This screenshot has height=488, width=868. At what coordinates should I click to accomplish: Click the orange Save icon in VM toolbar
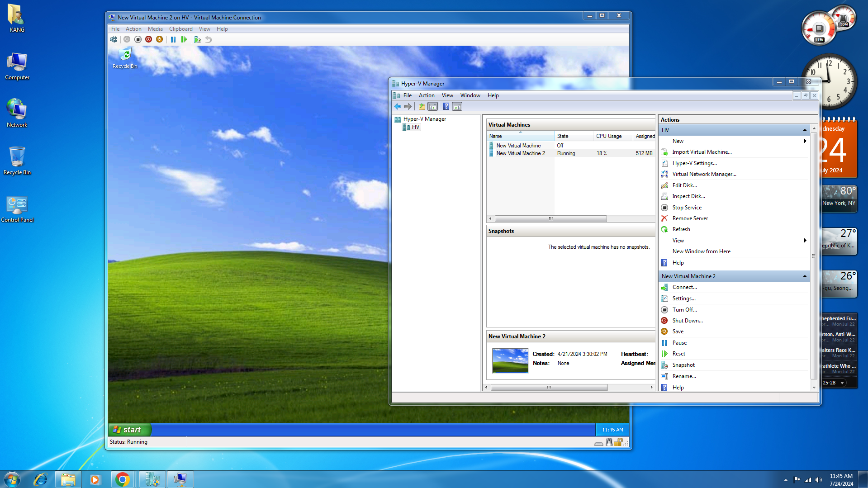click(x=159, y=39)
